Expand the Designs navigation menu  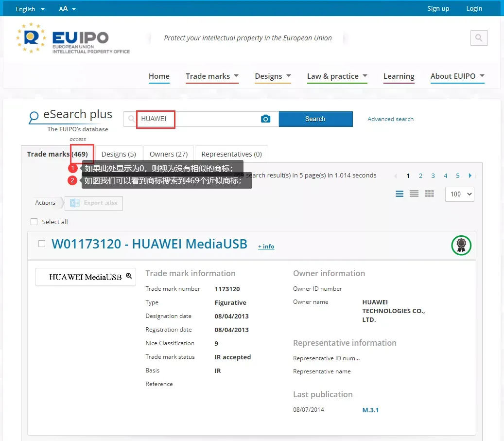(x=273, y=76)
